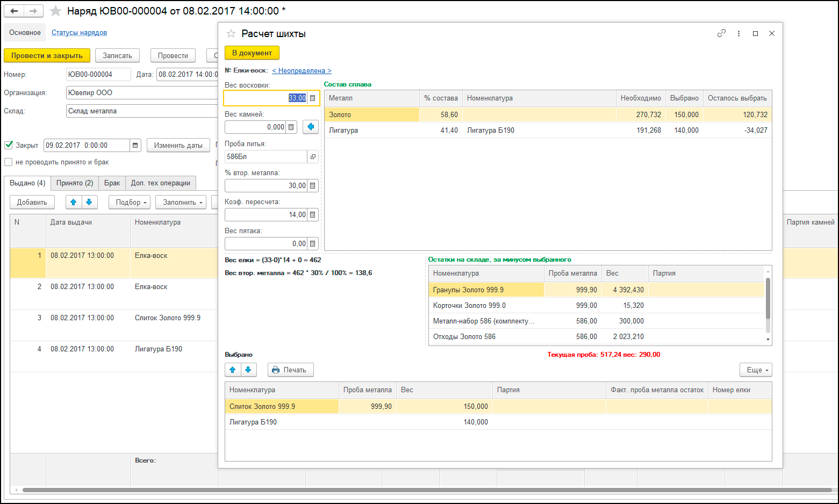Click the Проба литья input field
Screen dimensions: 839x504
(266, 156)
